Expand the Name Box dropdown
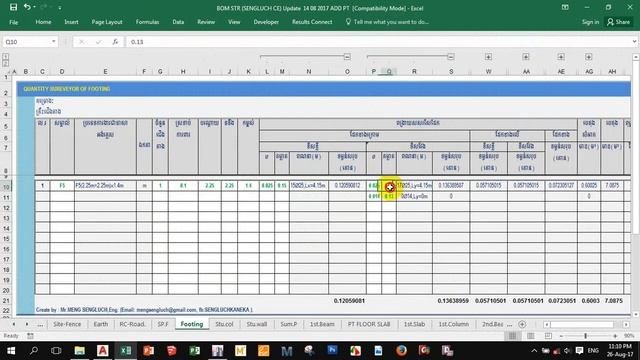Screen dimensions: 640x360 (x=53, y=42)
